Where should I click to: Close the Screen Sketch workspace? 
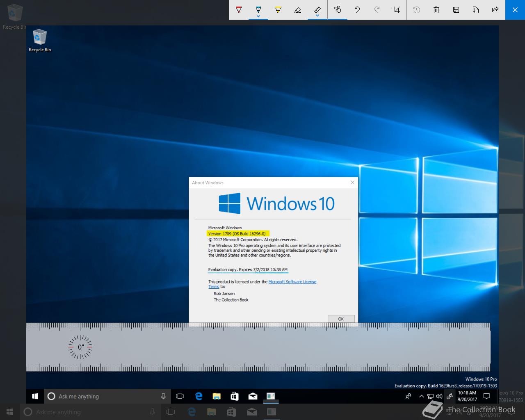(515, 9)
